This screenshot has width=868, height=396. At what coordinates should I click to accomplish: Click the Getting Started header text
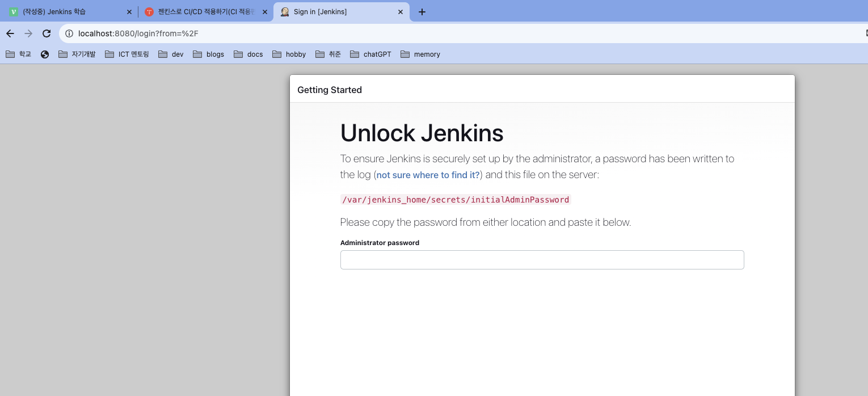(330, 90)
